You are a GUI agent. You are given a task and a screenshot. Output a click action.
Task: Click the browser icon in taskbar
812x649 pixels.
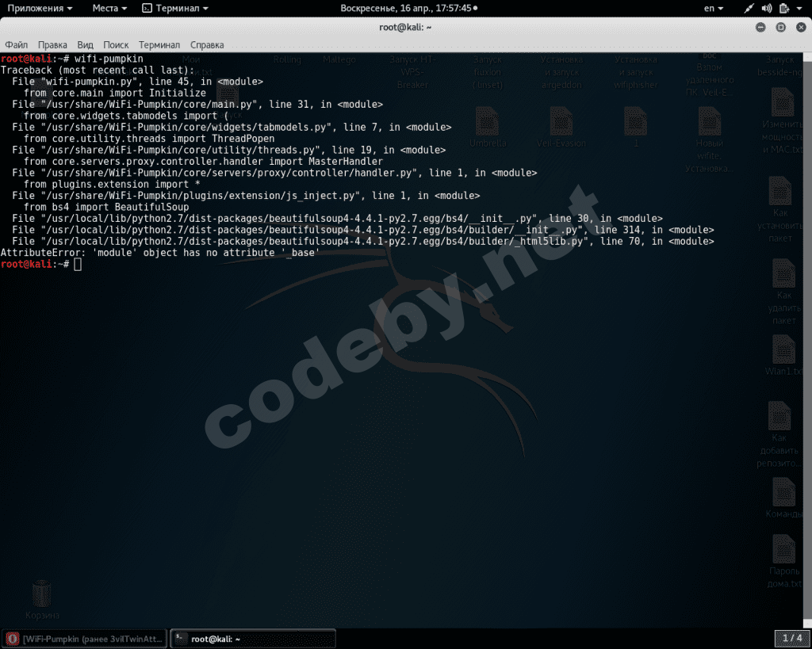pyautogui.click(x=13, y=639)
